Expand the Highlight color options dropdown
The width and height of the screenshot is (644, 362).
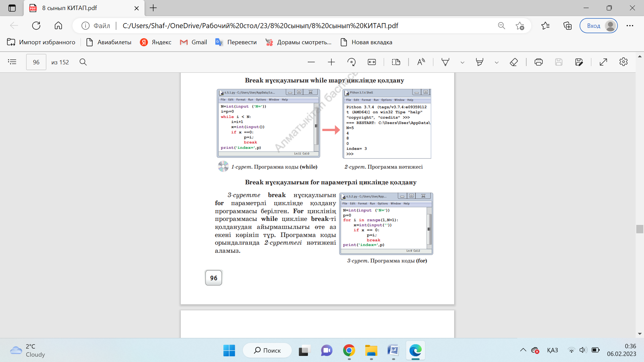pos(497,62)
